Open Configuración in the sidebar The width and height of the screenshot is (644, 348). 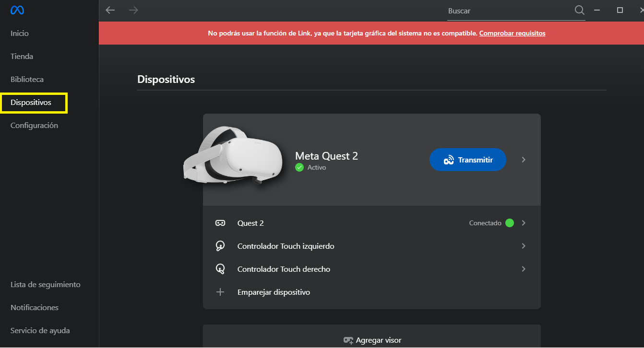(34, 126)
